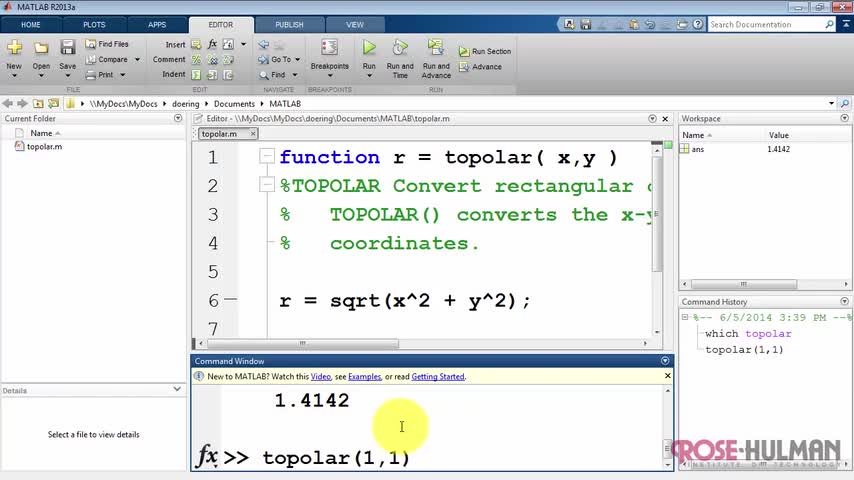Open the Run dropdown arrow
The height and width of the screenshot is (480, 854).
tap(369, 76)
